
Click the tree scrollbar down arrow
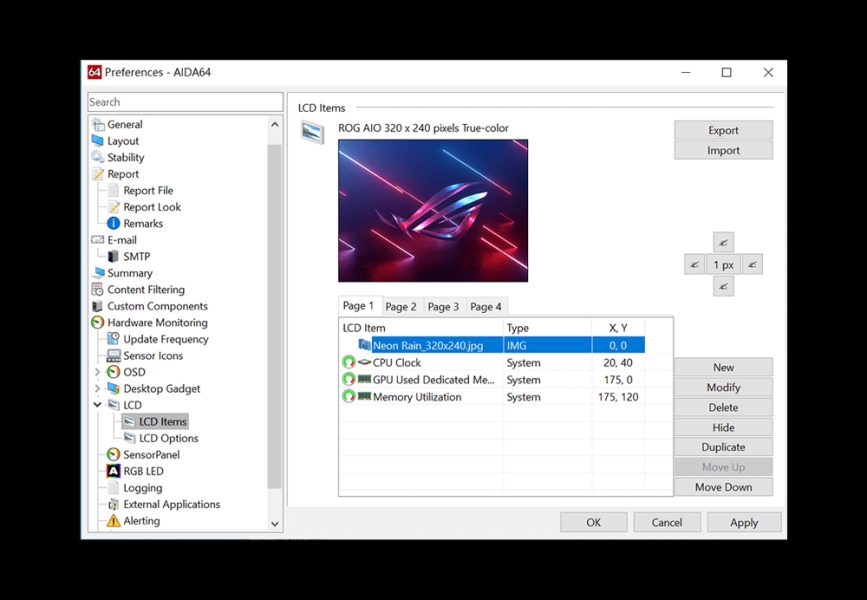pos(275,524)
